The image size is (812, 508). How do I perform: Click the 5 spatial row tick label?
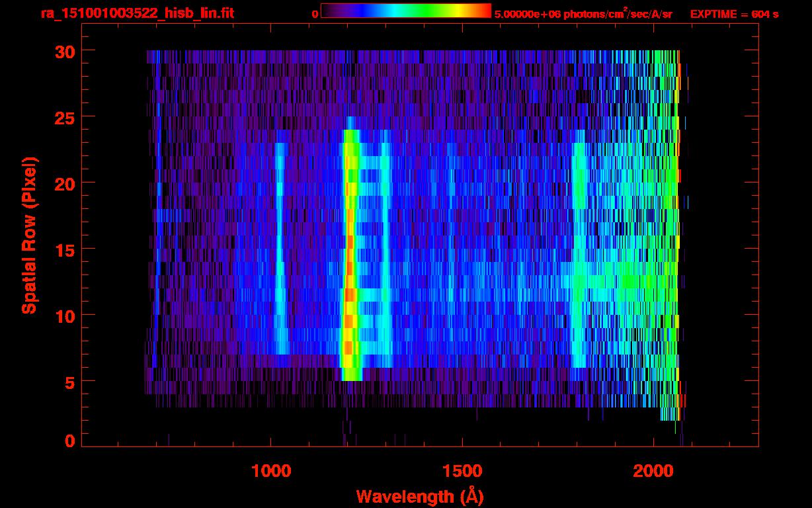click(70, 382)
